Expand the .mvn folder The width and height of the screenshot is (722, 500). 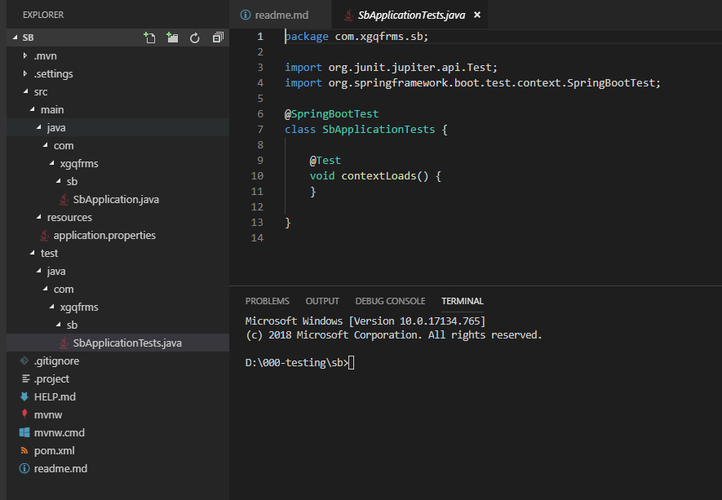click(x=46, y=55)
